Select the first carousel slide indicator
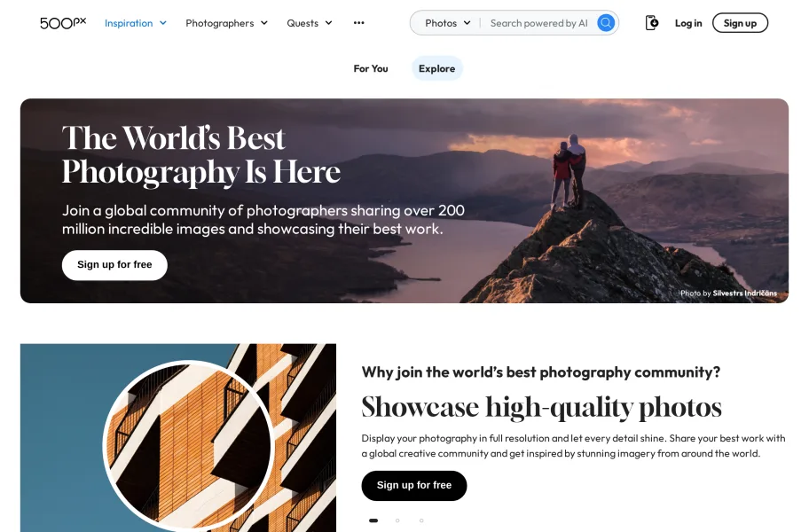This screenshot has height=532, width=809. coord(373,520)
